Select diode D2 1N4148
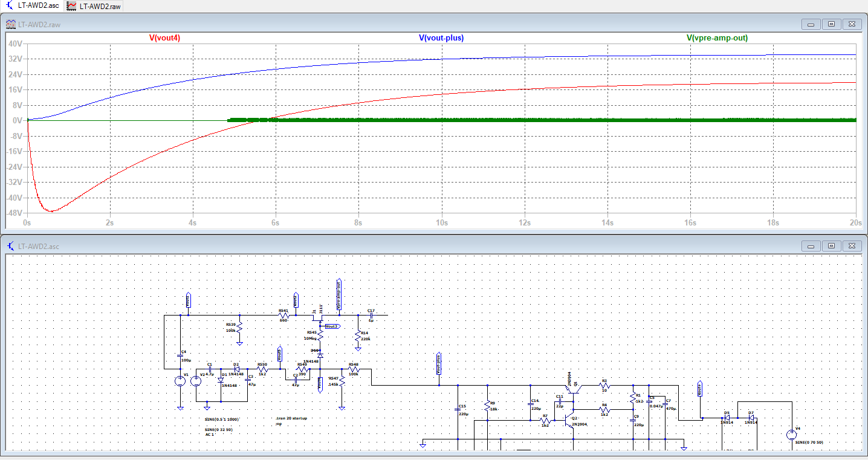 point(236,368)
